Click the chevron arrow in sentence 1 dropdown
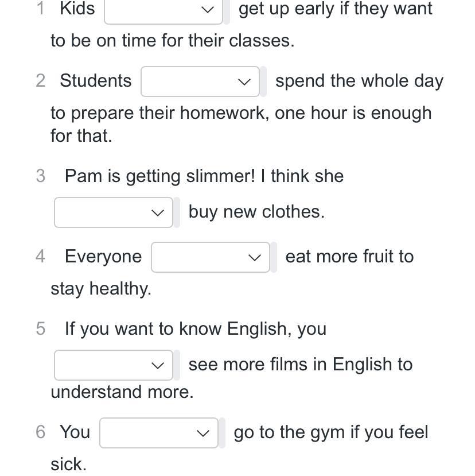 pyautogui.click(x=208, y=10)
